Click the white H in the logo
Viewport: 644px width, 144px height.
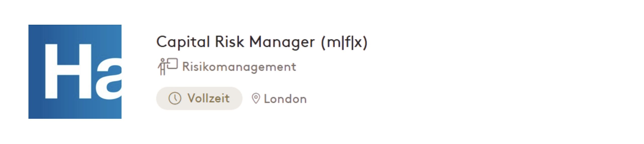68,71
